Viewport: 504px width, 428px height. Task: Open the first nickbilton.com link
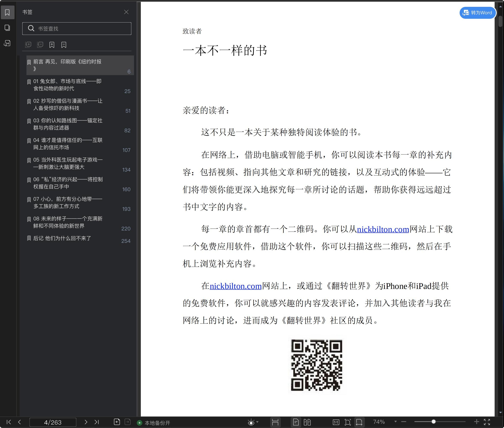[x=383, y=229]
